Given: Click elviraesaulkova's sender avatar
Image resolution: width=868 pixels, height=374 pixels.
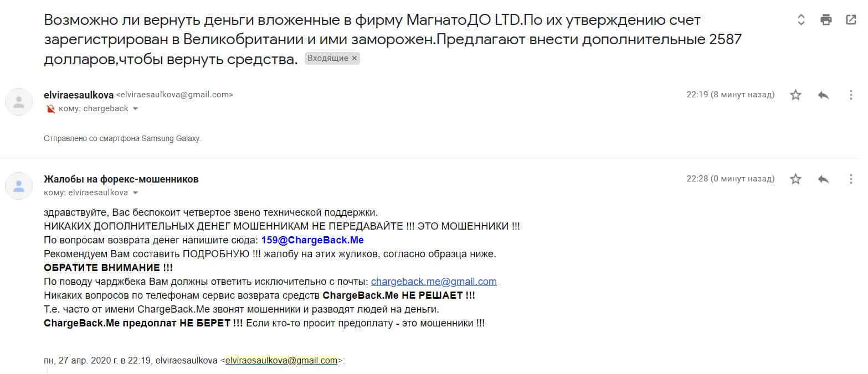Looking at the screenshot, I should (x=19, y=102).
